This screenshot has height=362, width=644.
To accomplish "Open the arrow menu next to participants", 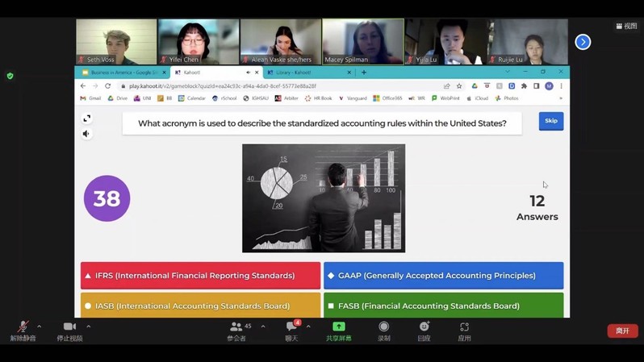I will tap(263, 327).
